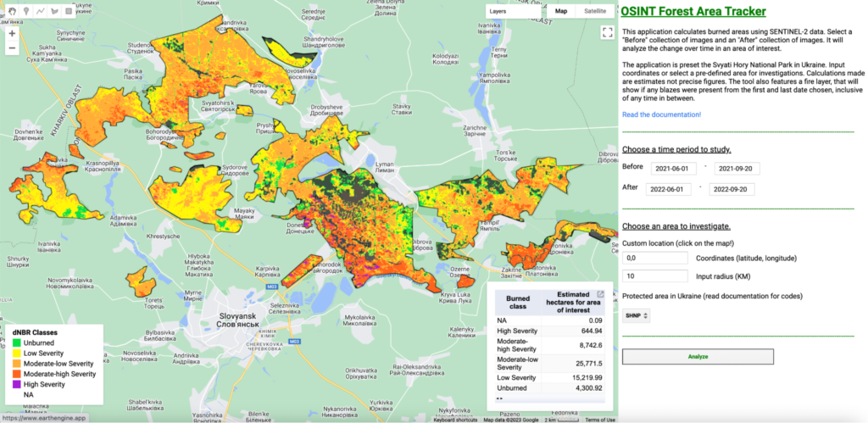Select the draw line tool
This screenshot has height=423, width=868.
click(41, 12)
